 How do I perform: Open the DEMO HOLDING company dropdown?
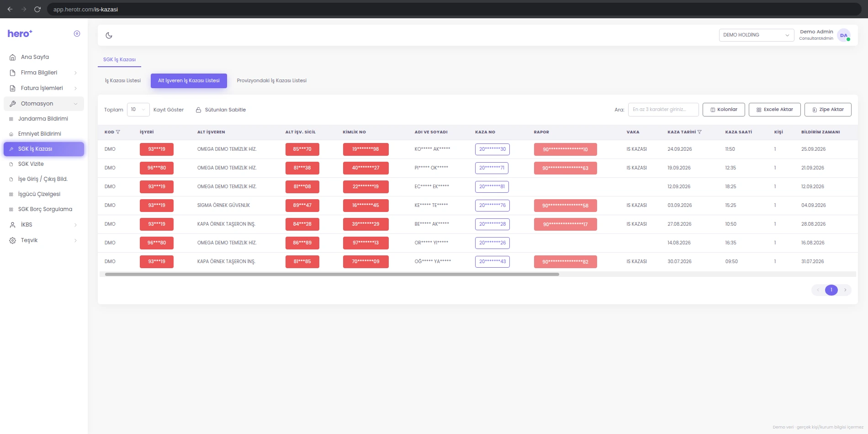coord(757,35)
